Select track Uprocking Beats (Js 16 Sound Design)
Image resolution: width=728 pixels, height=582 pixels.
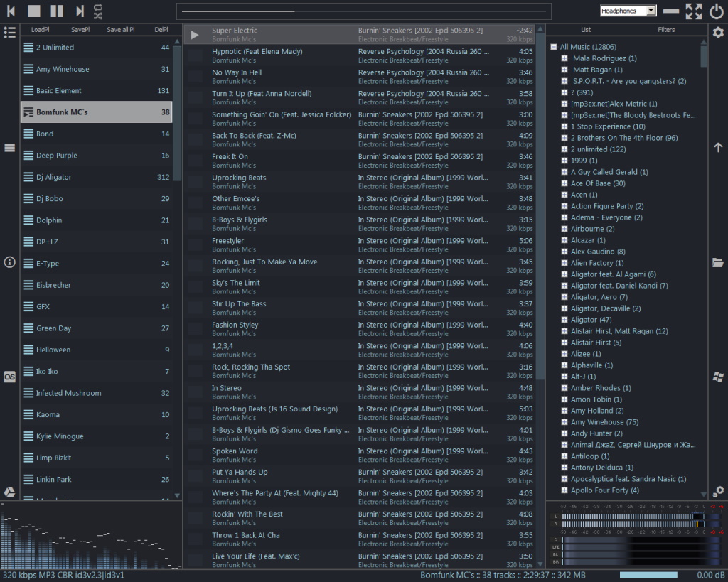(x=360, y=413)
